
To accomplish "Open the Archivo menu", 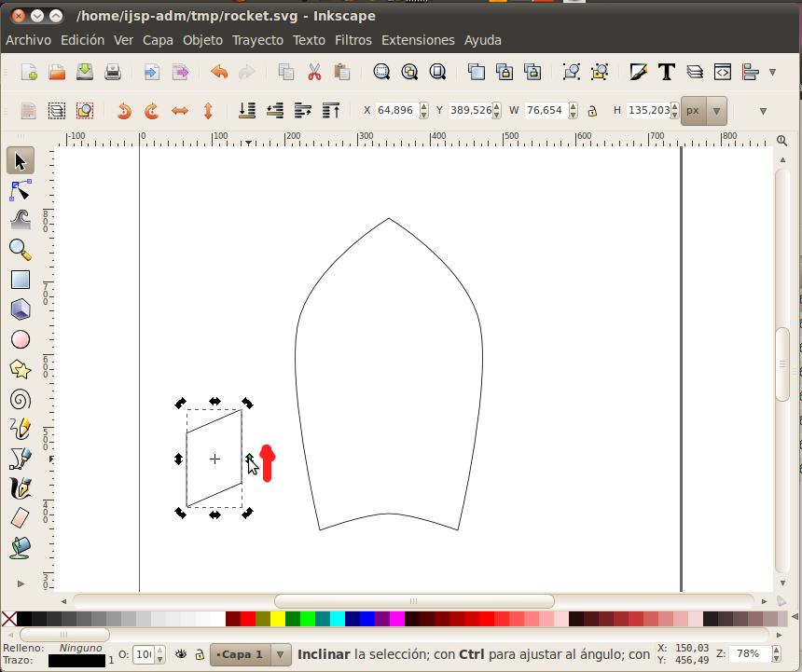I will pos(29,40).
